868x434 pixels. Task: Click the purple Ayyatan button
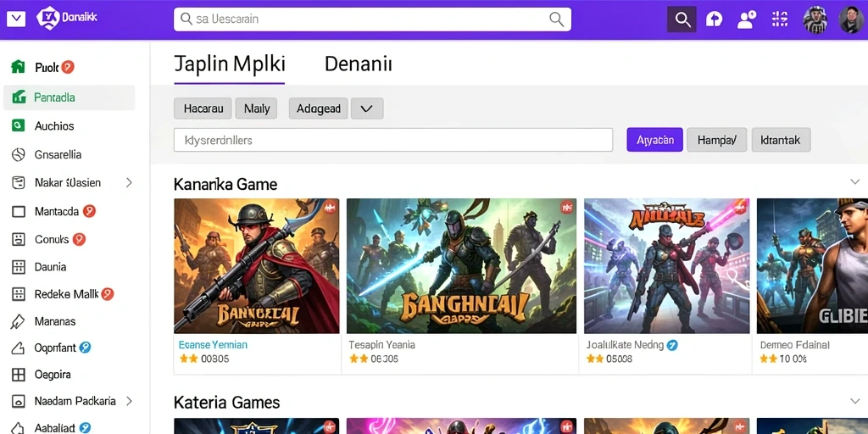point(655,140)
